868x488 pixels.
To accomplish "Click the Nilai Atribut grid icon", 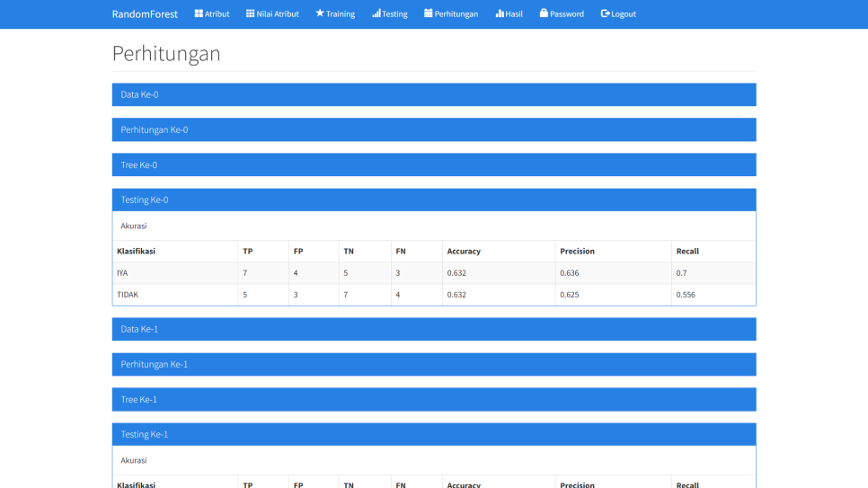I will point(251,13).
